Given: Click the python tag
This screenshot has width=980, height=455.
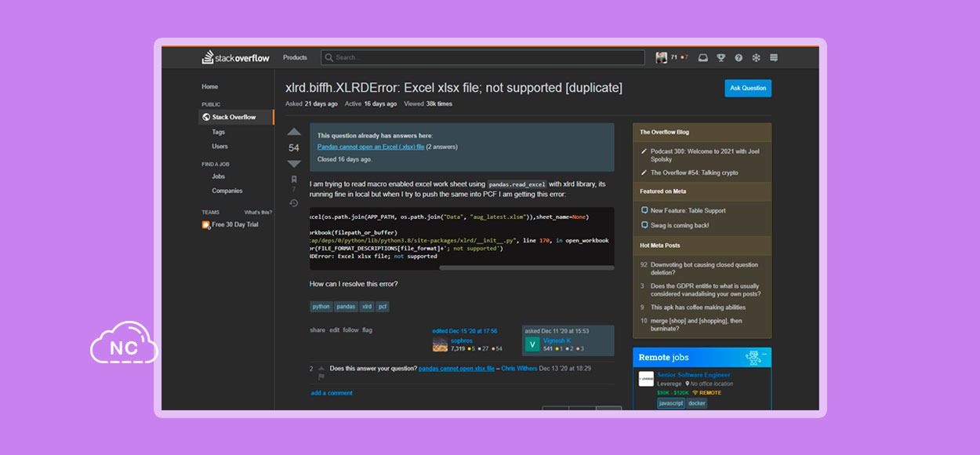Looking at the screenshot, I should [321, 307].
